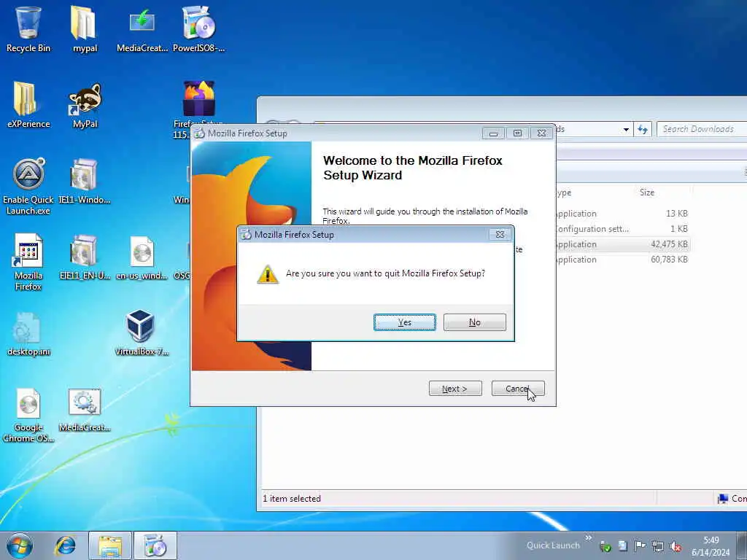The width and height of the screenshot is (747, 560).
Task: Select the 13 KB application row
Action: point(622,214)
